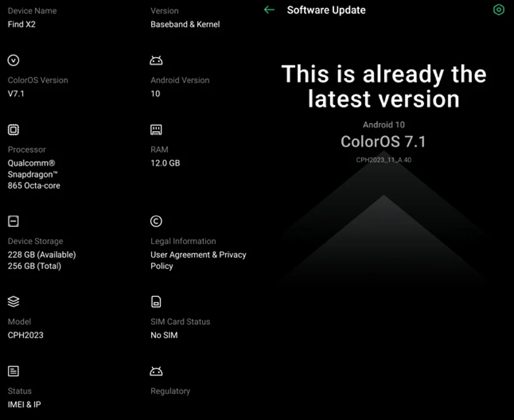514x420 pixels.
Task: Tap the Device Name label
Action: point(32,11)
